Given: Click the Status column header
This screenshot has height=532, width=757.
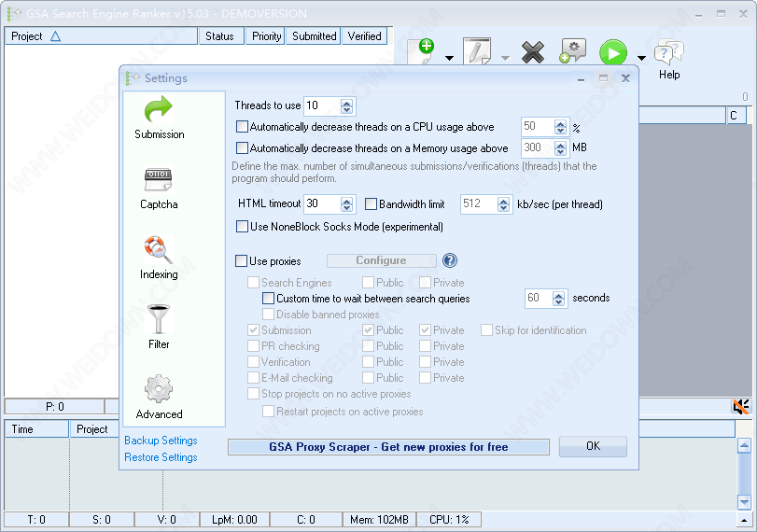Looking at the screenshot, I should click(x=221, y=36).
